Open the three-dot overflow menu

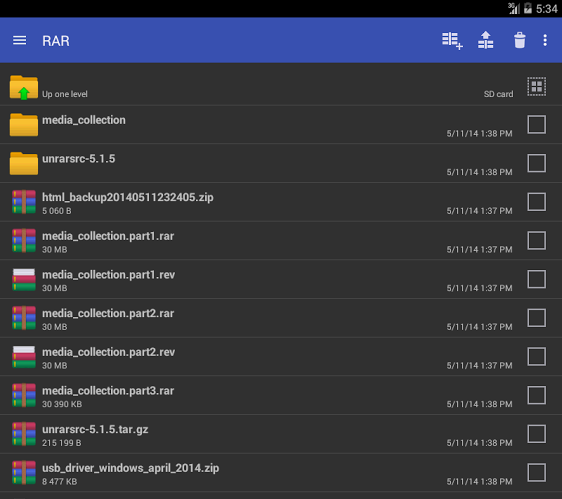[x=545, y=40]
